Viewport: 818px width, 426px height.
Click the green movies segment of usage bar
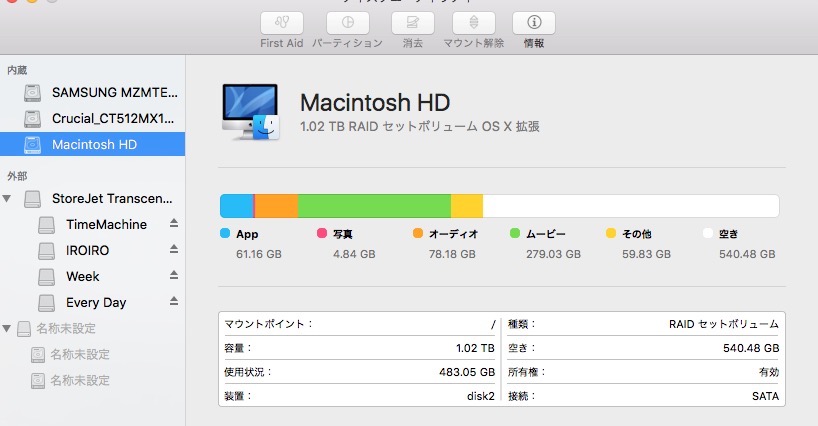374,206
